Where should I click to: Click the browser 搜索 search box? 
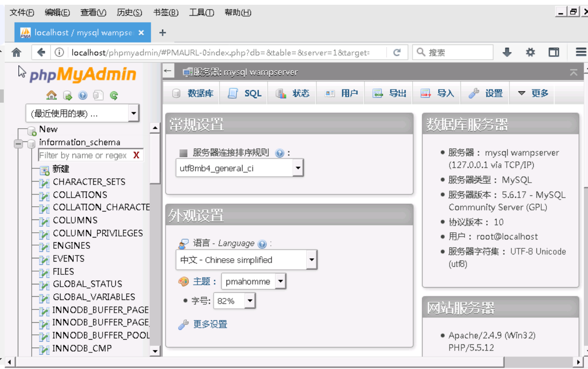(x=453, y=53)
